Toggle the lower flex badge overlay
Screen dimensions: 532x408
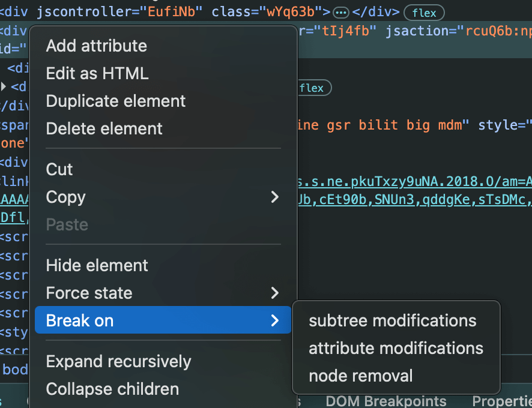click(313, 88)
